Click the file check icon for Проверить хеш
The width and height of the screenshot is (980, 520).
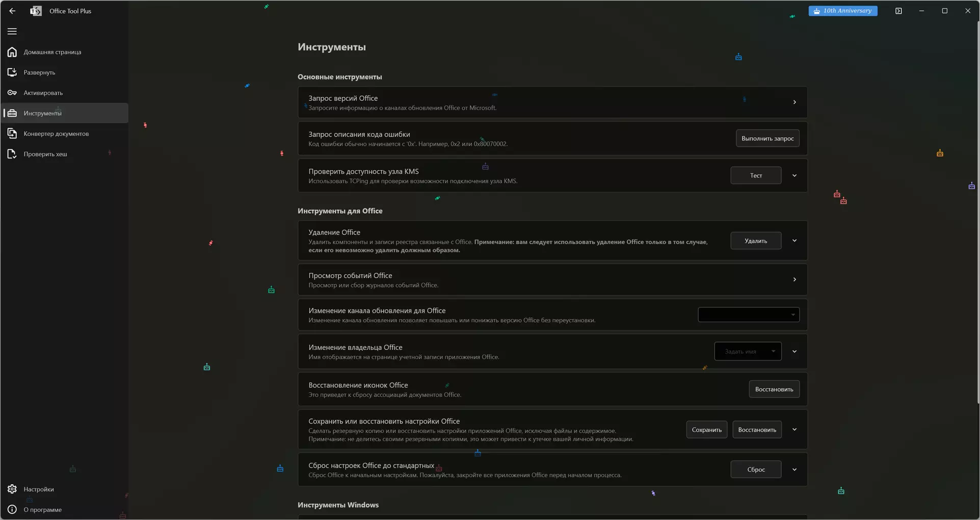[12, 154]
